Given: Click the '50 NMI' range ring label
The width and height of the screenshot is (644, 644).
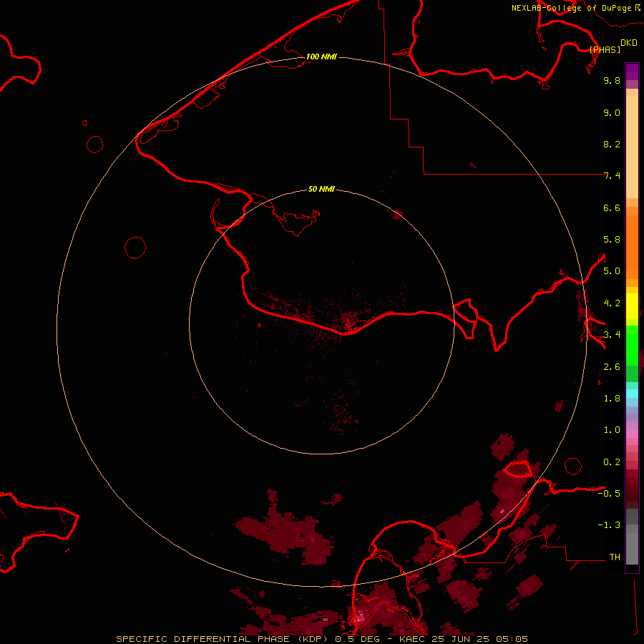Looking at the screenshot, I should (x=321, y=189).
